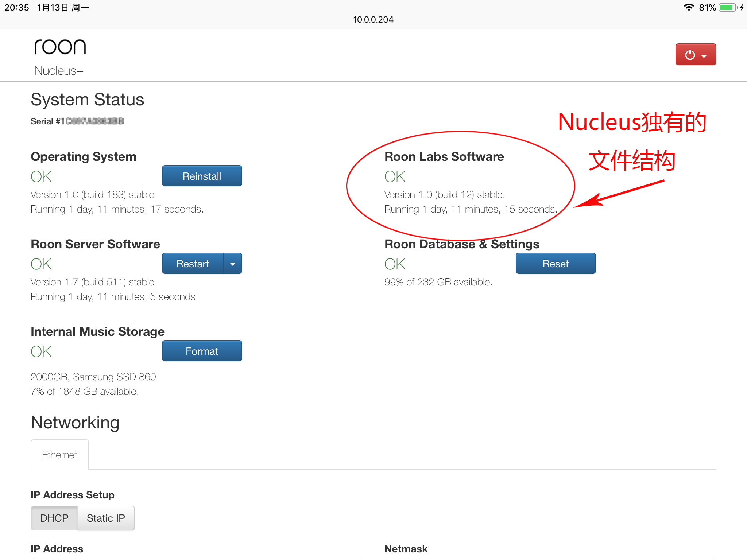
Task: Click the Networking section heading
Action: (x=75, y=423)
